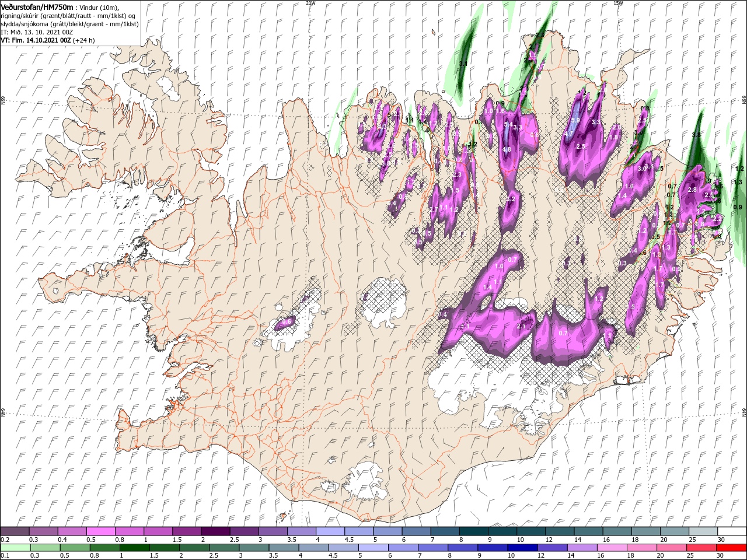Click the '0.6' value on the western glacier

[x=287, y=321]
